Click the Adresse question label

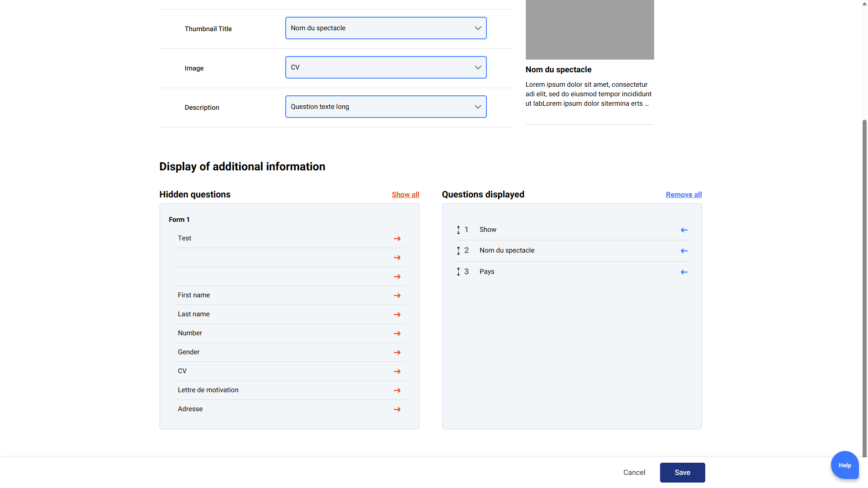point(190,409)
